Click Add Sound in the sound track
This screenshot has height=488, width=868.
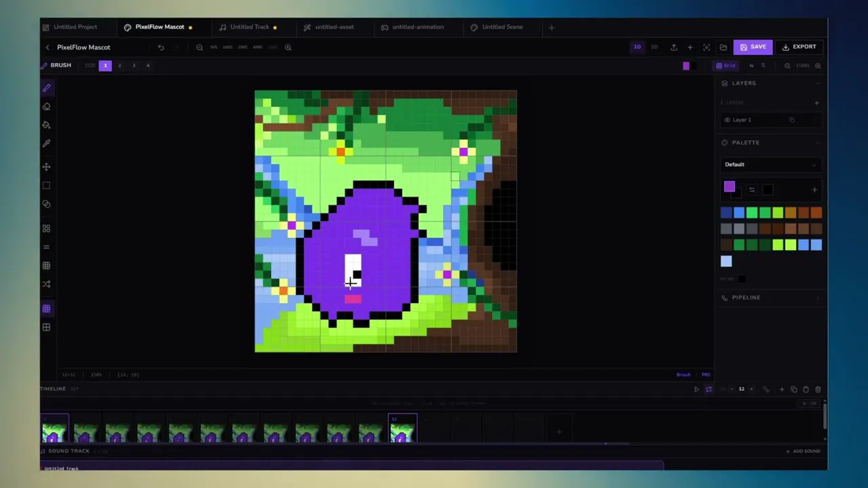[803, 451]
